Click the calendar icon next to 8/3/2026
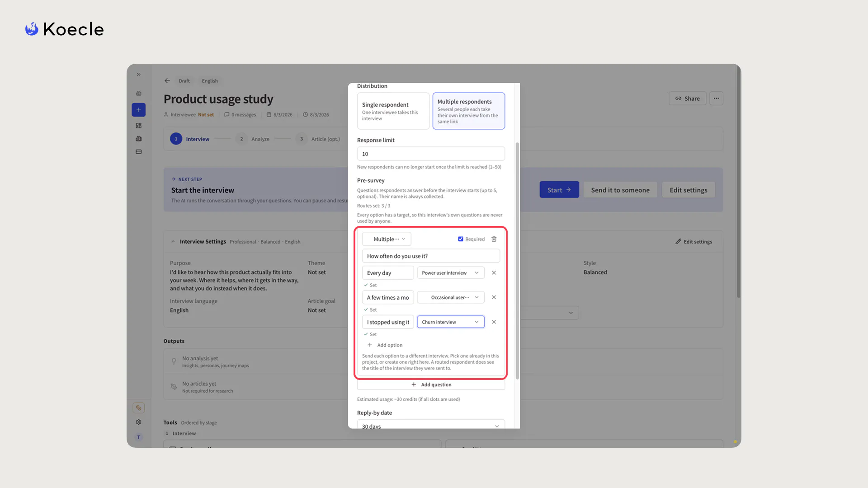The height and width of the screenshot is (488, 868). [269, 115]
